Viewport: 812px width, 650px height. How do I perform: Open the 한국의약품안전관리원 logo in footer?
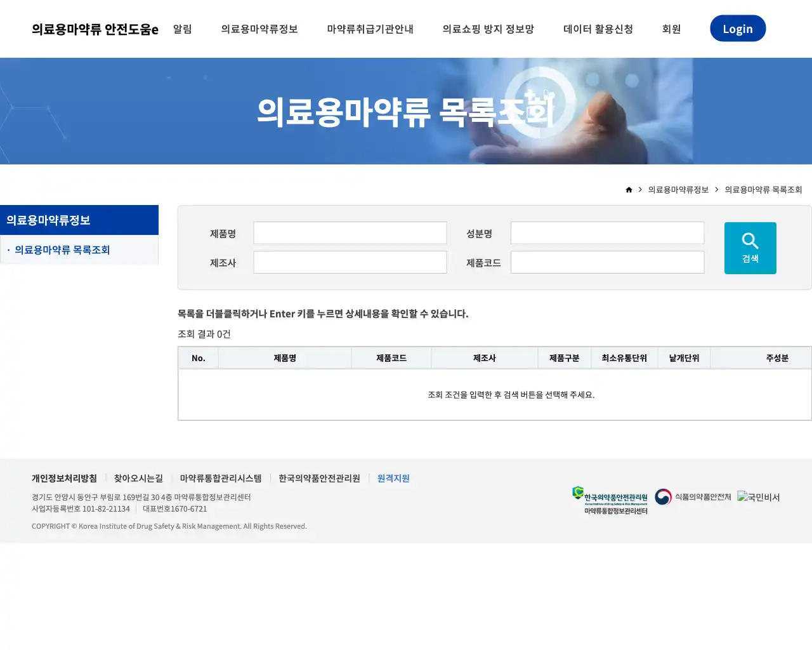[610, 500]
